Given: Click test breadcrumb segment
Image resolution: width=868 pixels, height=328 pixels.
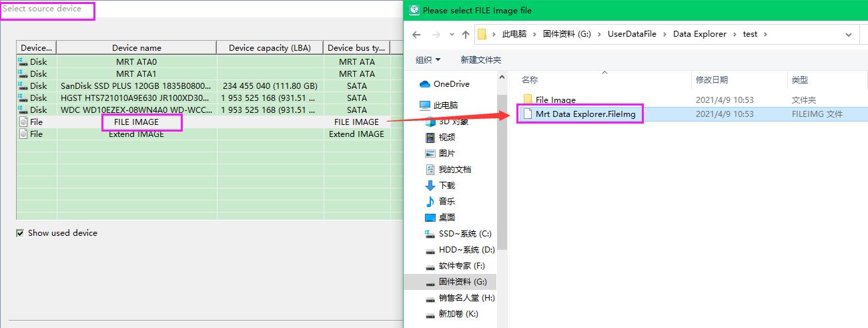Looking at the screenshot, I should point(750,34).
